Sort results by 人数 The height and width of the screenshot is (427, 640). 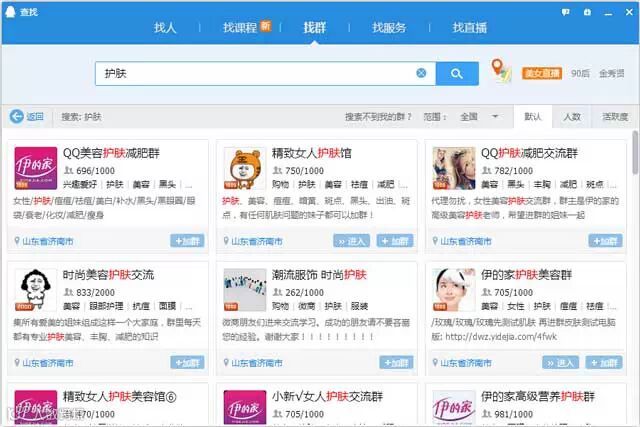click(x=572, y=117)
